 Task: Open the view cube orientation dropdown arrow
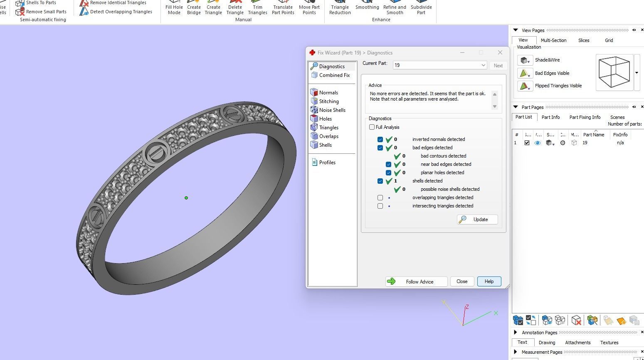pos(637,73)
